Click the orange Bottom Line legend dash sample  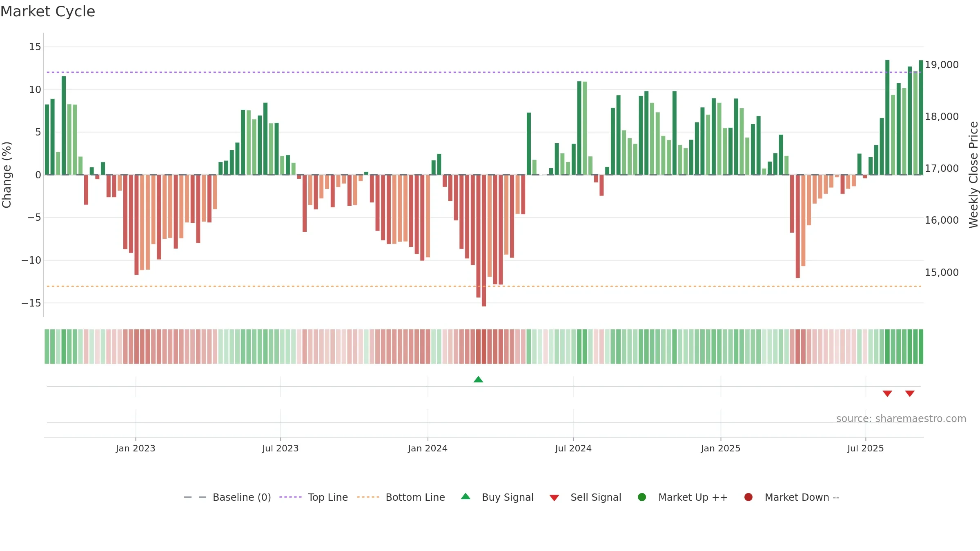[x=368, y=497]
